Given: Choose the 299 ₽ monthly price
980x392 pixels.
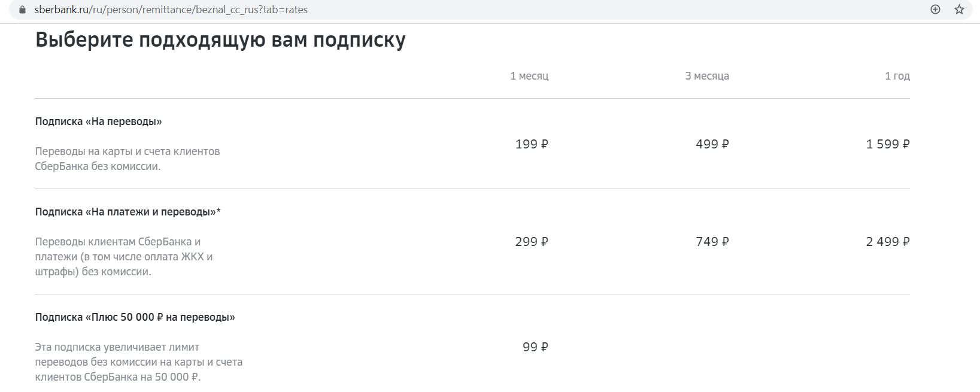Looking at the screenshot, I should (x=532, y=242).
